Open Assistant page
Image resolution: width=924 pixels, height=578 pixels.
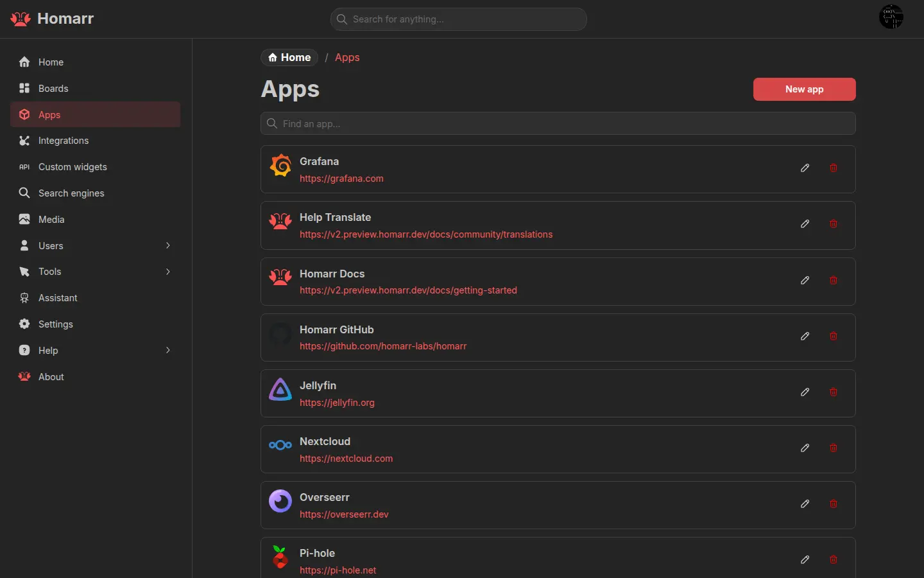96,298
